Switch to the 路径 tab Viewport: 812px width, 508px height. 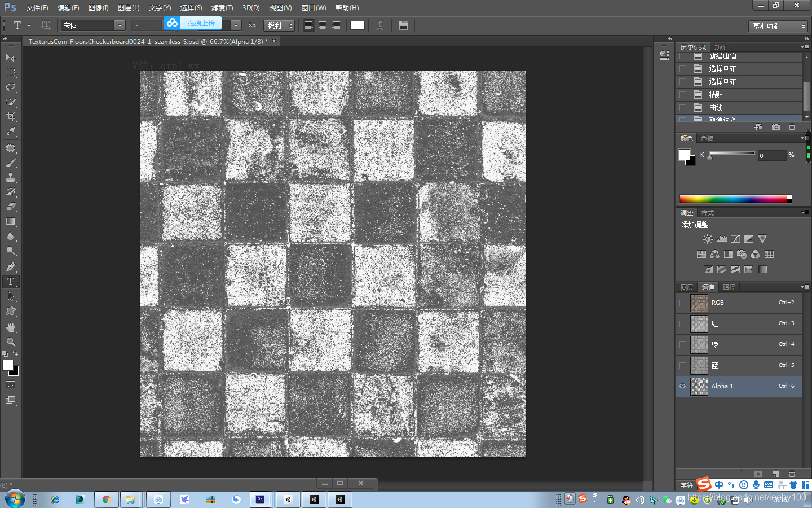coord(729,287)
